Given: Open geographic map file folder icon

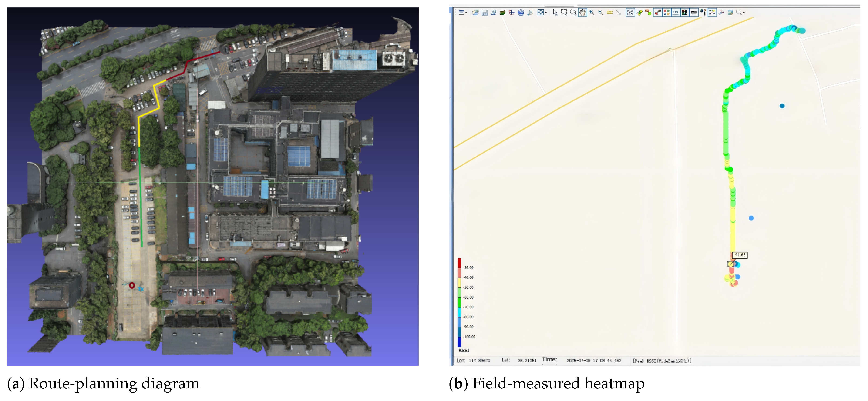Looking at the screenshot, I should pyautogui.click(x=475, y=13).
